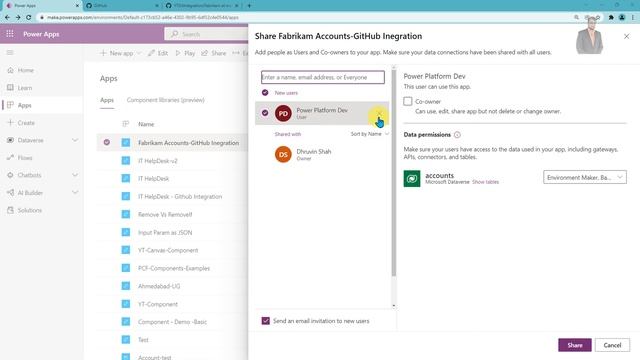Click the Name column header

click(146, 124)
